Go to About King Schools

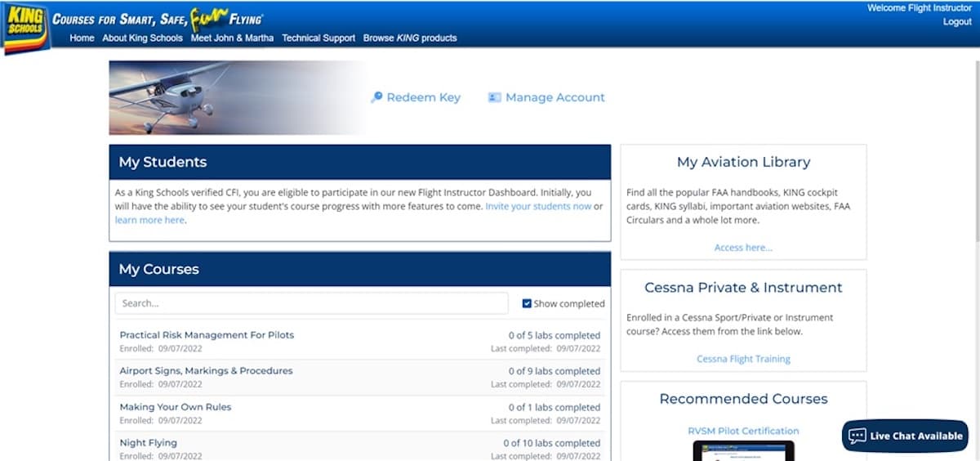click(142, 38)
